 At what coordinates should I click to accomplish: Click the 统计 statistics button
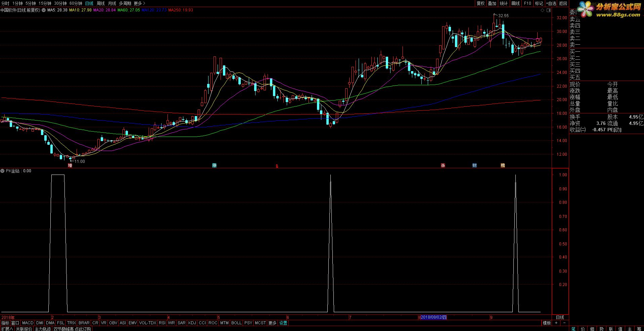[504, 3]
